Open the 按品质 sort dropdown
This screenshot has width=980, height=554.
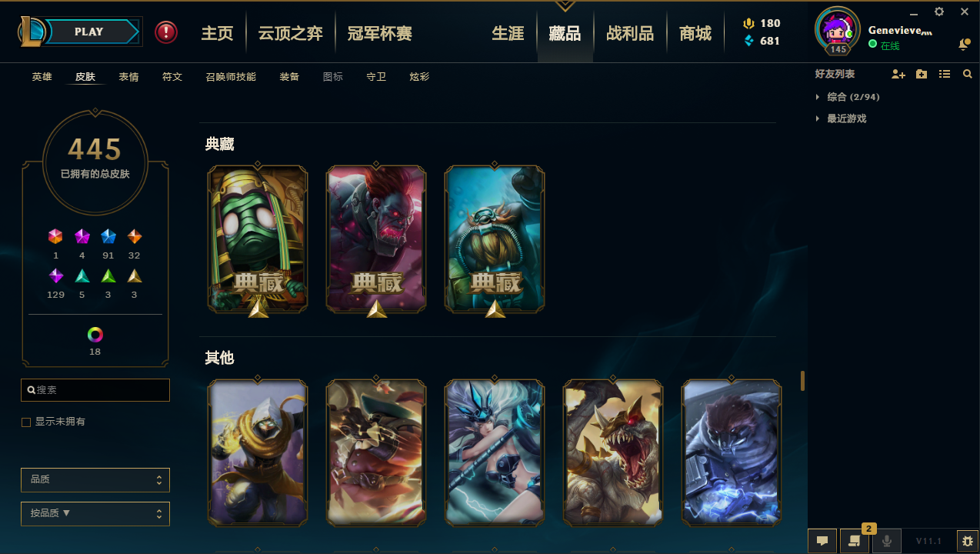coord(95,514)
